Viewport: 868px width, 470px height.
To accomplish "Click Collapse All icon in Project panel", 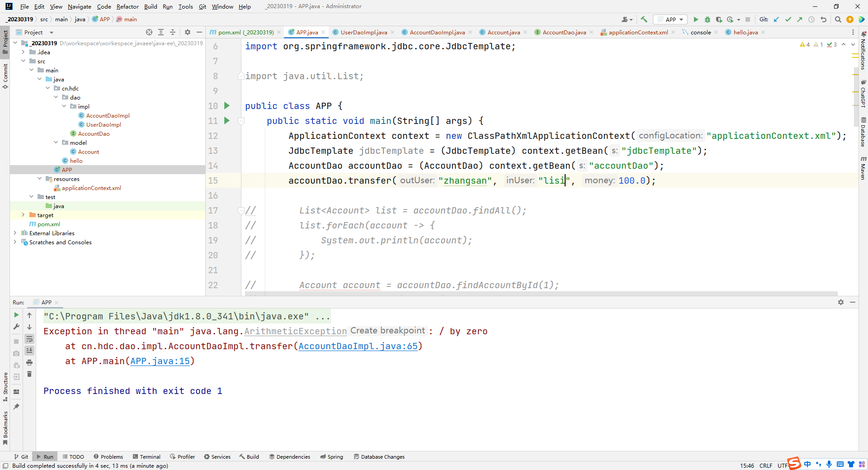I will click(173, 32).
